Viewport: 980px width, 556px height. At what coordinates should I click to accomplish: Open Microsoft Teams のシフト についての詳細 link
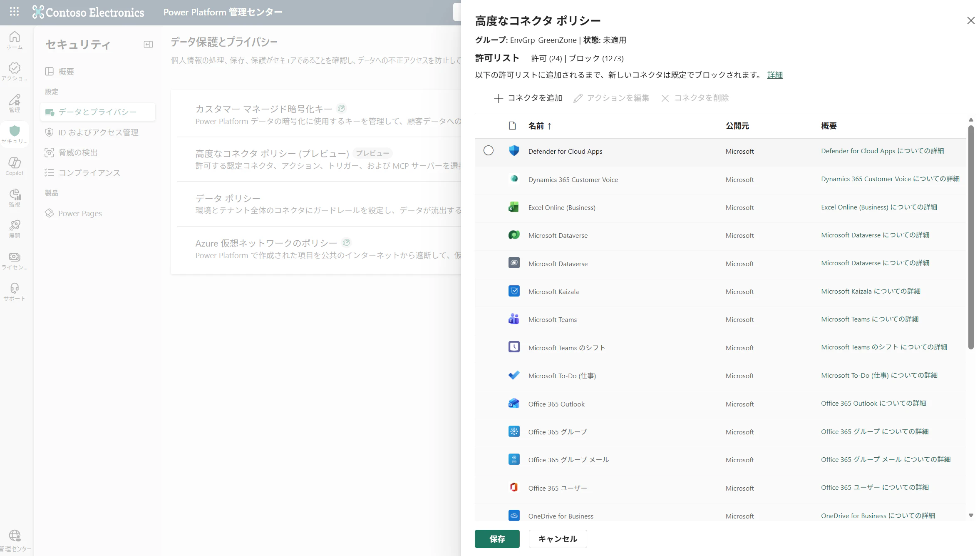[x=884, y=347]
